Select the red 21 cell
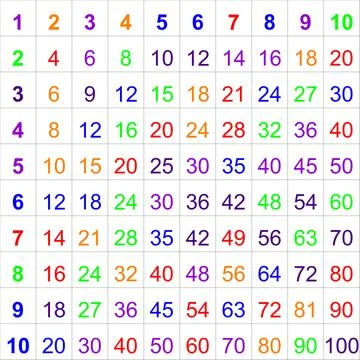The image size is (360, 360). coord(233,94)
